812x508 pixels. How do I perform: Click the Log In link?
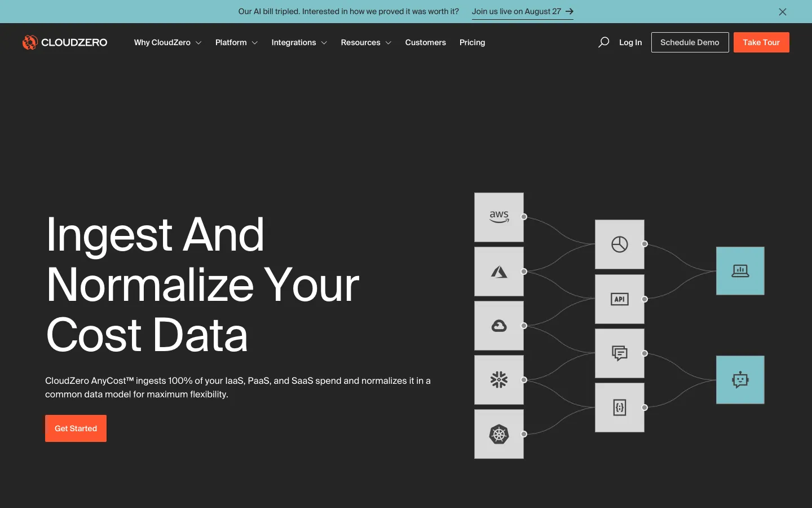[630, 42]
